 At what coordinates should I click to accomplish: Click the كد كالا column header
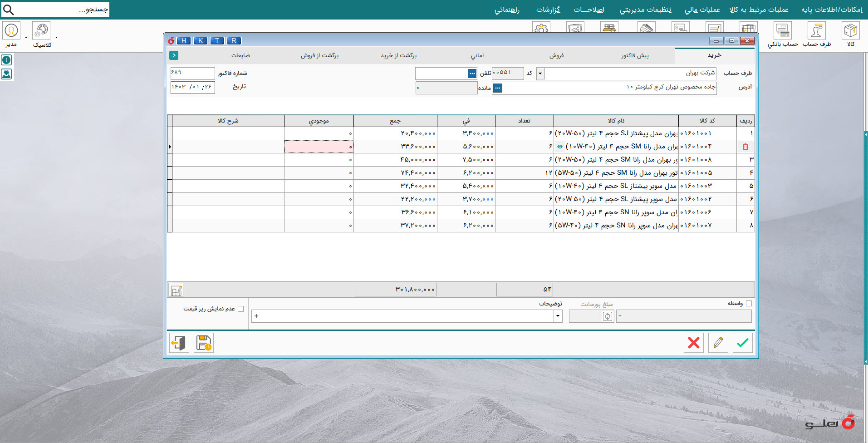(707, 121)
